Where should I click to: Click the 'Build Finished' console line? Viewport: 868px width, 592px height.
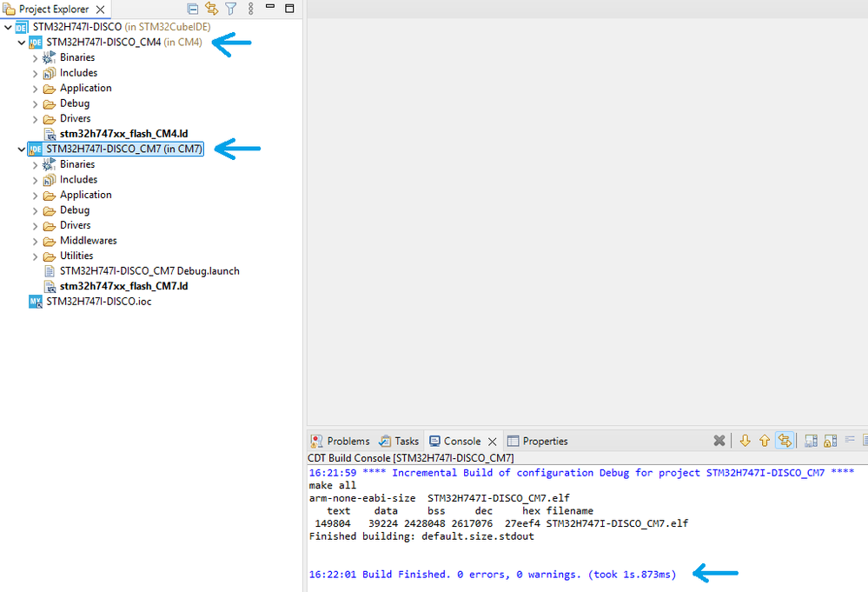[x=493, y=575]
